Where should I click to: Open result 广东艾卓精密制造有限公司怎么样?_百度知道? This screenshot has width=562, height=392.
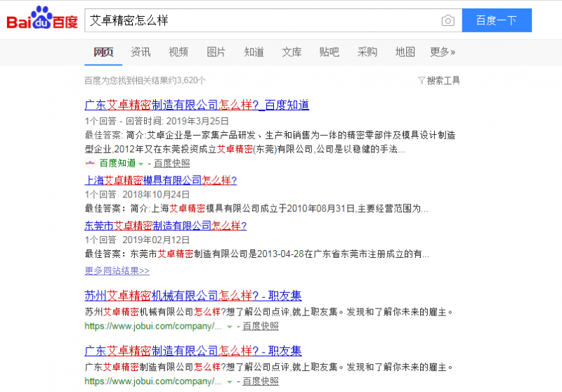tap(197, 105)
